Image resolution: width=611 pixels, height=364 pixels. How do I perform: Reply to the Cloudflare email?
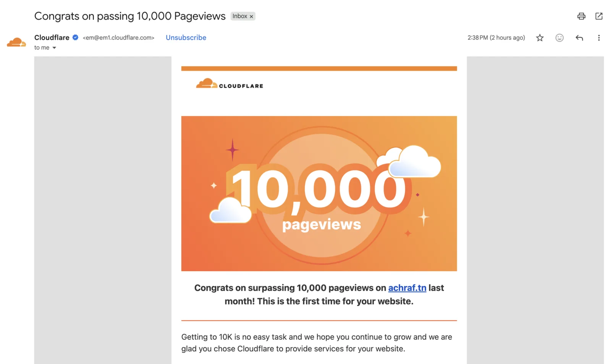pos(579,38)
